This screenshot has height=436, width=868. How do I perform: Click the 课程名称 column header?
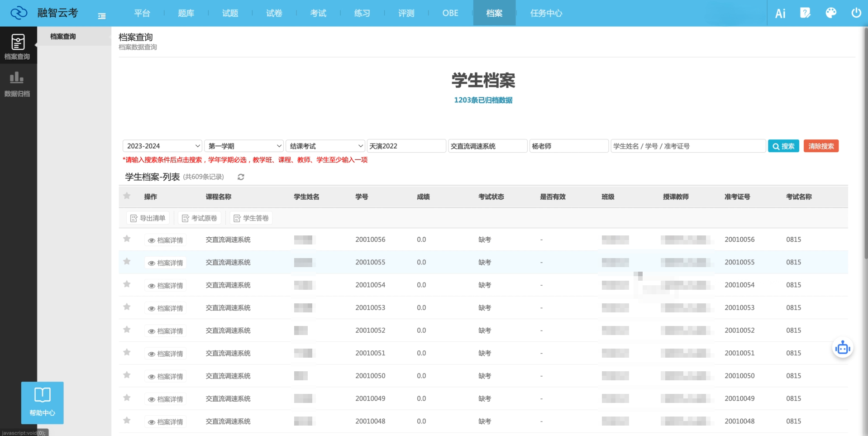(x=219, y=196)
